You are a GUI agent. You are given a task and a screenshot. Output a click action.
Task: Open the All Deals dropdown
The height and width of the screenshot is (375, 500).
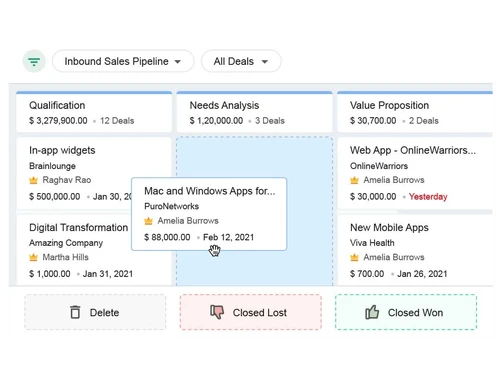click(x=241, y=61)
